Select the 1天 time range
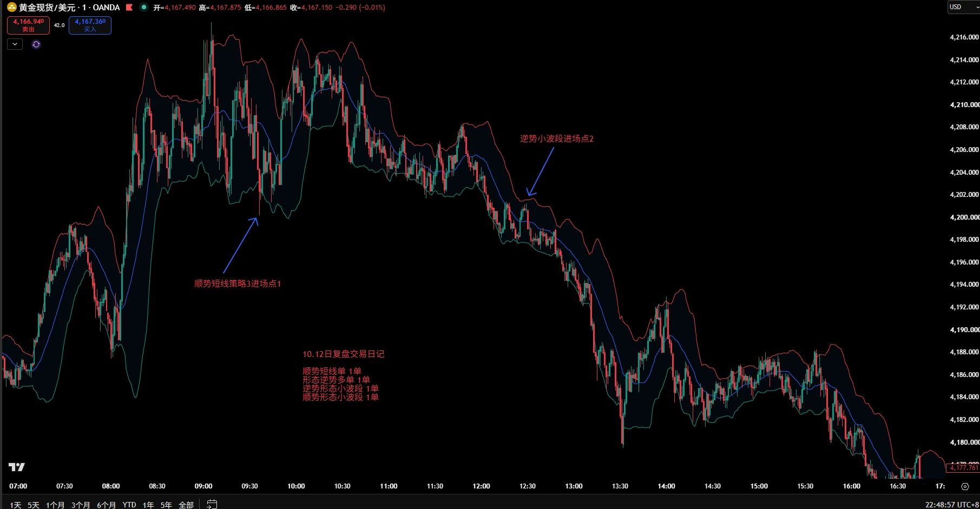 [16, 505]
